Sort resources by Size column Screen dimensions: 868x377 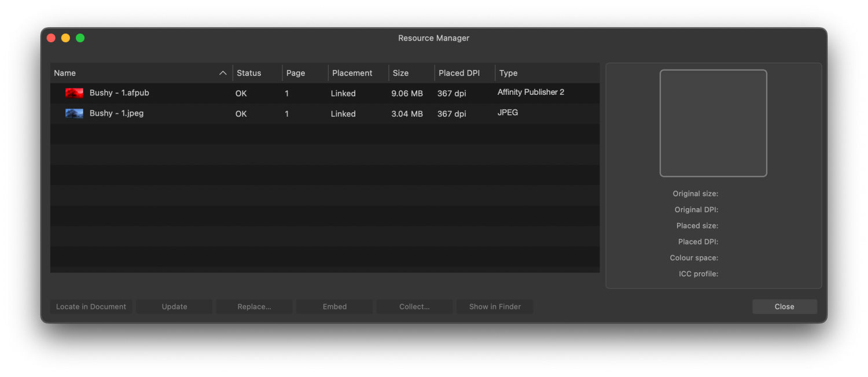[x=400, y=73]
